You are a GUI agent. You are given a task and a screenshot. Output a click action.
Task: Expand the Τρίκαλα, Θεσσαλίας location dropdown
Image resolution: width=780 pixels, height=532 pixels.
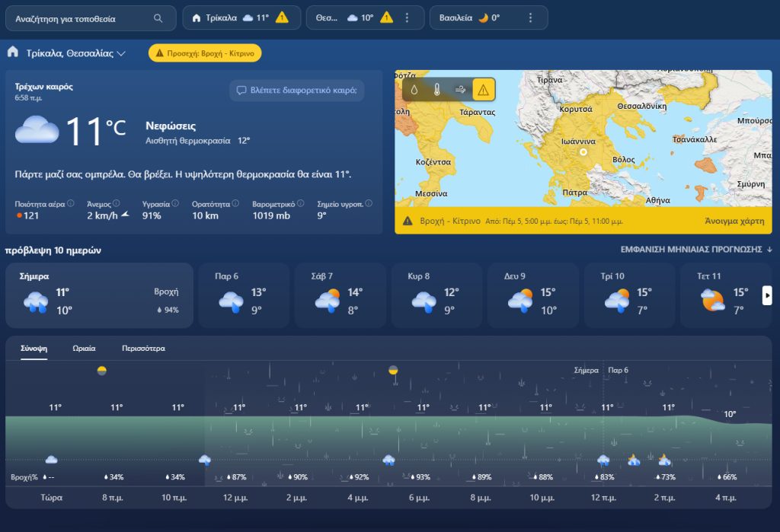[122, 53]
